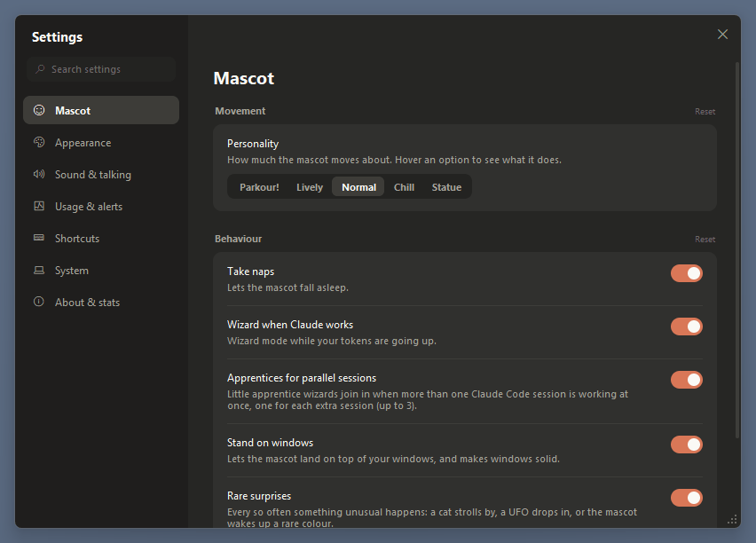This screenshot has height=543, width=756.
Task: Click the window resize grip icon
Action: 732,519
